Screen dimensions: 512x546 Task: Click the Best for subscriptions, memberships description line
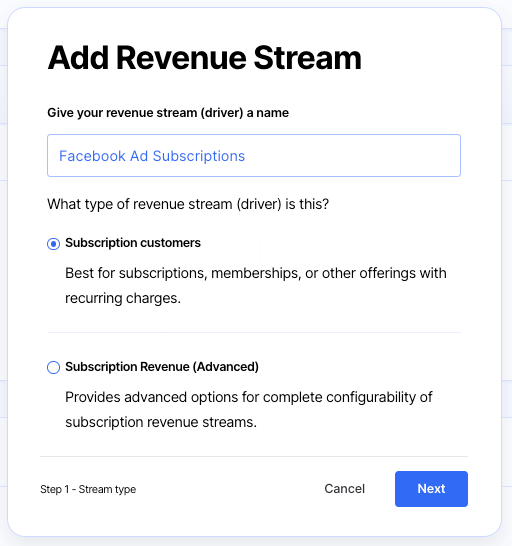pos(256,273)
